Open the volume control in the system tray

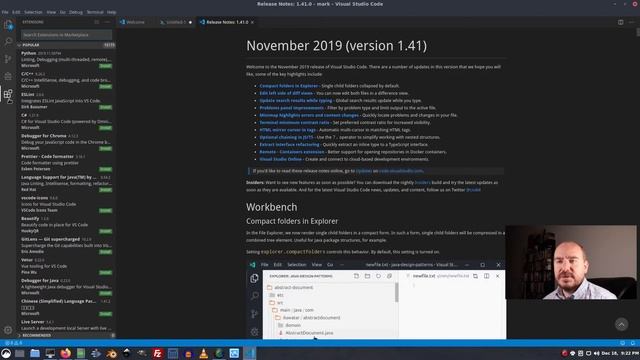(596, 353)
